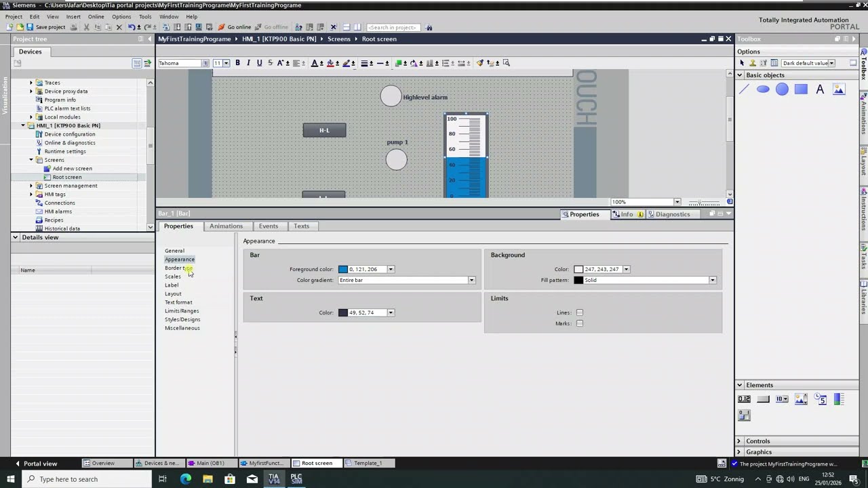Viewport: 868px width, 488px height.
Task: Toggle the Limits Marks checkbox
Action: tap(580, 323)
